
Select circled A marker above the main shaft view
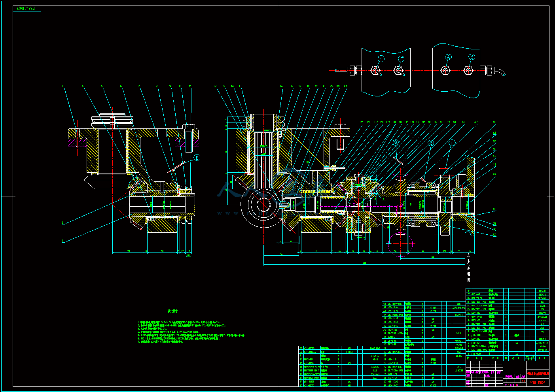(x=396, y=143)
